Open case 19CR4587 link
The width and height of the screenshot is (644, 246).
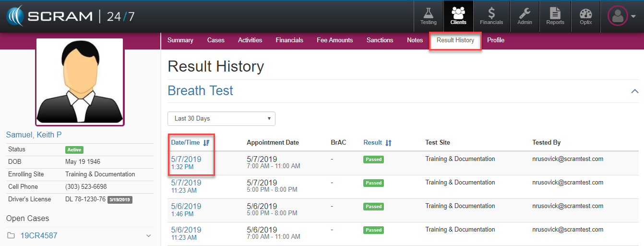tap(39, 236)
